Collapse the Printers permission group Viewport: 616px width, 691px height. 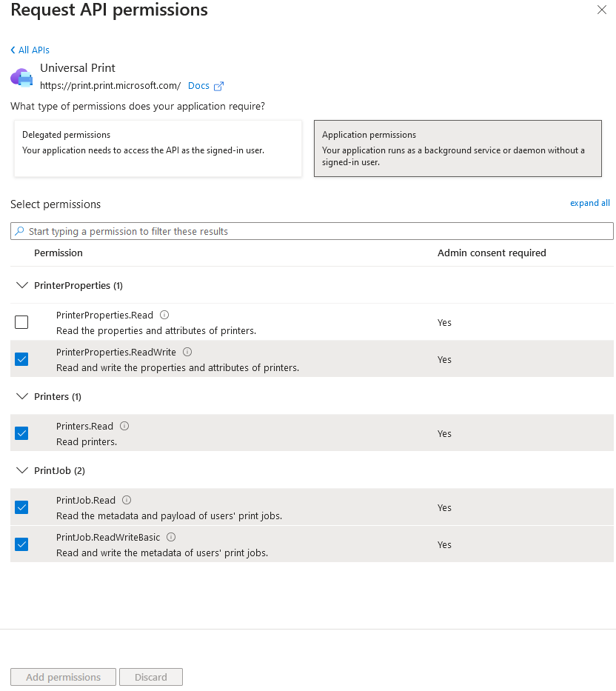21,396
